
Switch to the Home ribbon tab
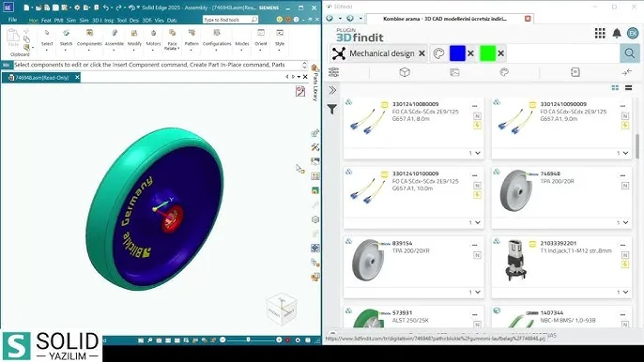(33, 20)
